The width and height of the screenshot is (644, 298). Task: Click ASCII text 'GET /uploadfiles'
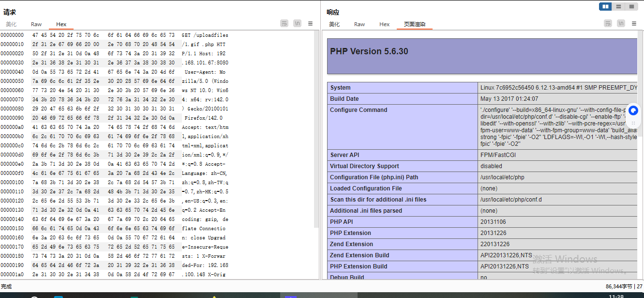pos(205,35)
